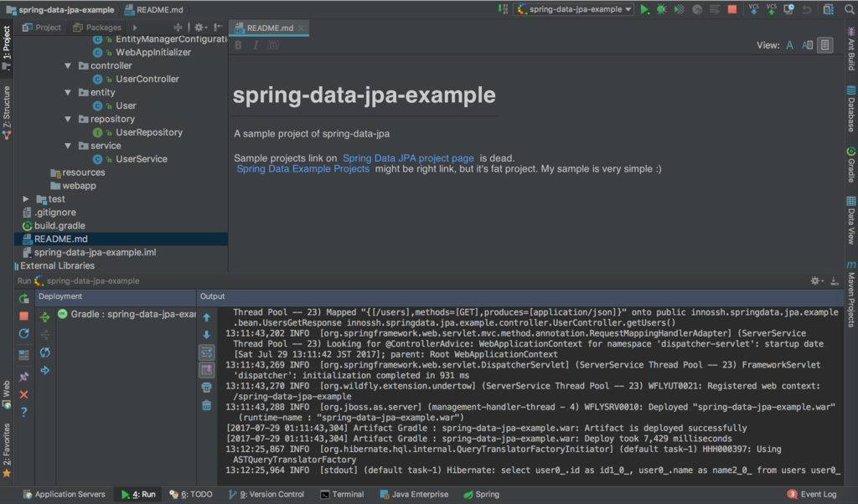Click the red Stop icon in top toolbar

[731, 8]
